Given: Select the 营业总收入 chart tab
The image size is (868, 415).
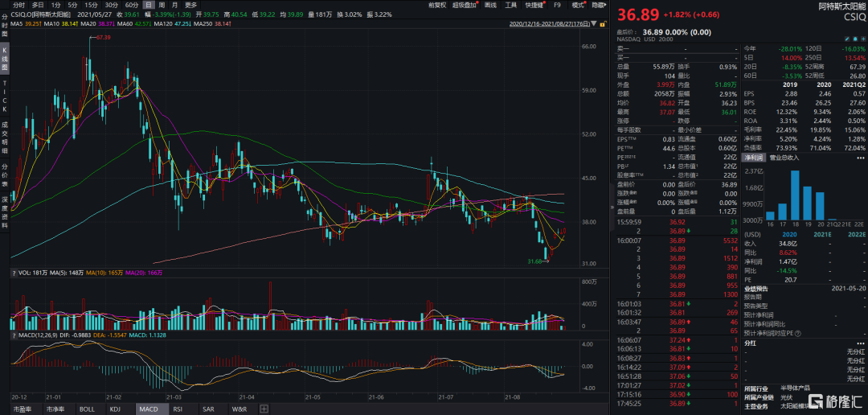Looking at the screenshot, I should click(783, 158).
